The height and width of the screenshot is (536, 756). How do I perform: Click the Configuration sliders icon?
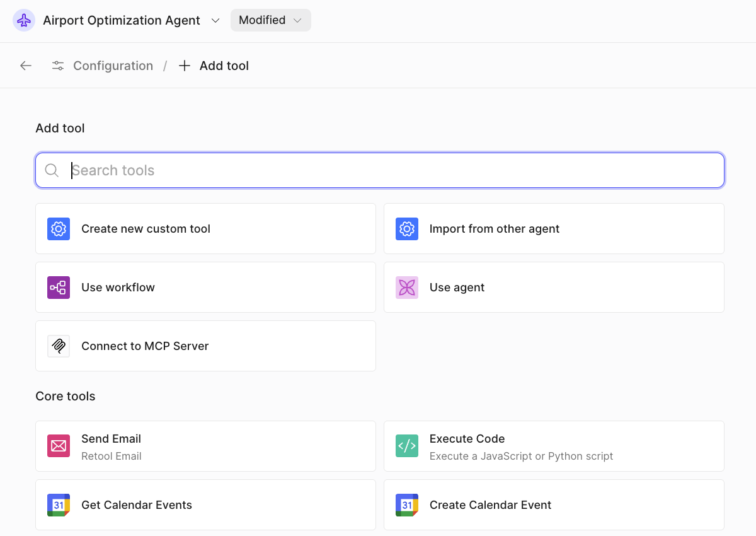click(x=57, y=65)
